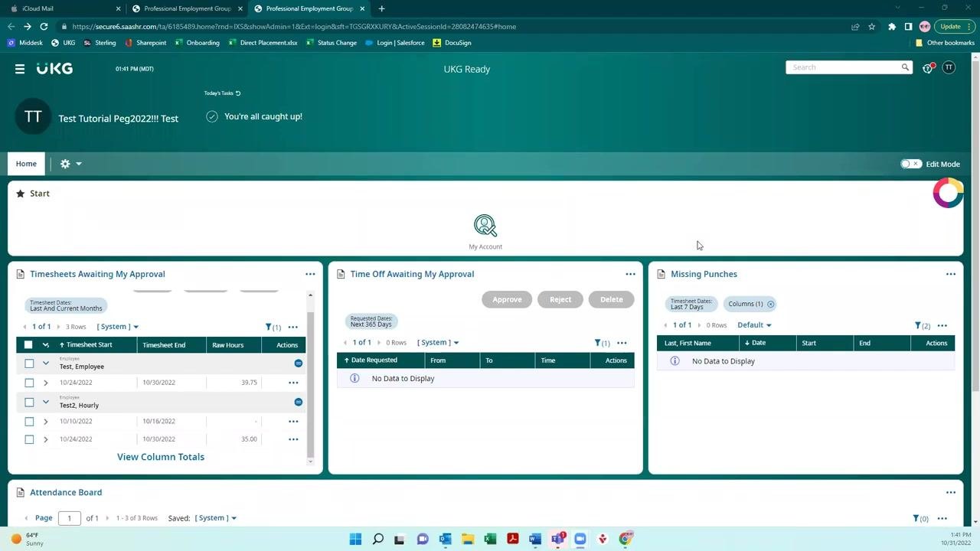Open the Home settings gear dropdown
The image size is (980, 551).
coord(70,164)
